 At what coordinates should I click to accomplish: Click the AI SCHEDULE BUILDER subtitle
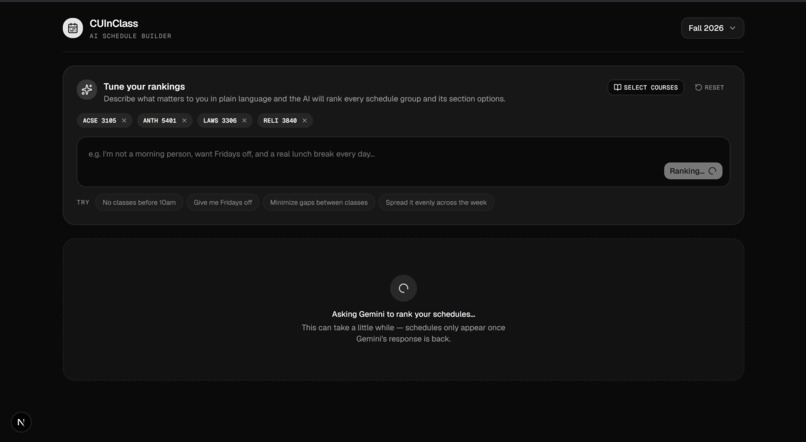tap(131, 36)
